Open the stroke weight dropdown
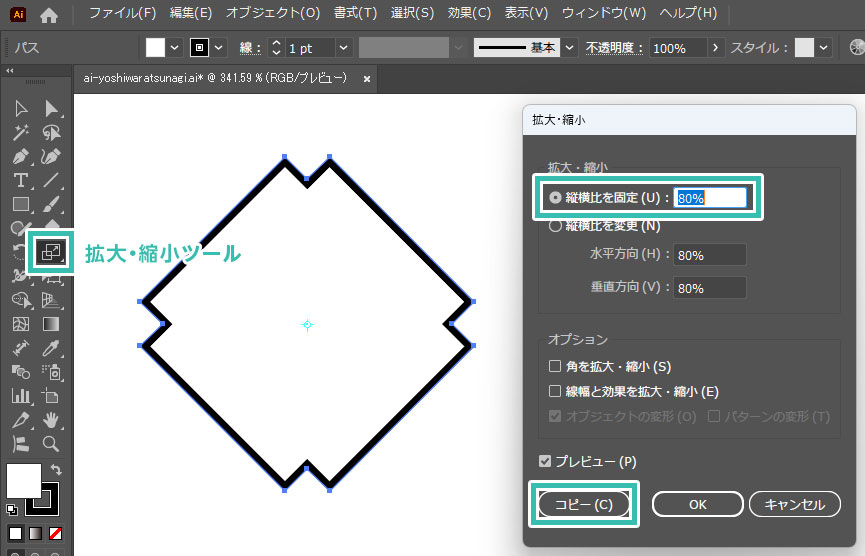 pos(344,48)
